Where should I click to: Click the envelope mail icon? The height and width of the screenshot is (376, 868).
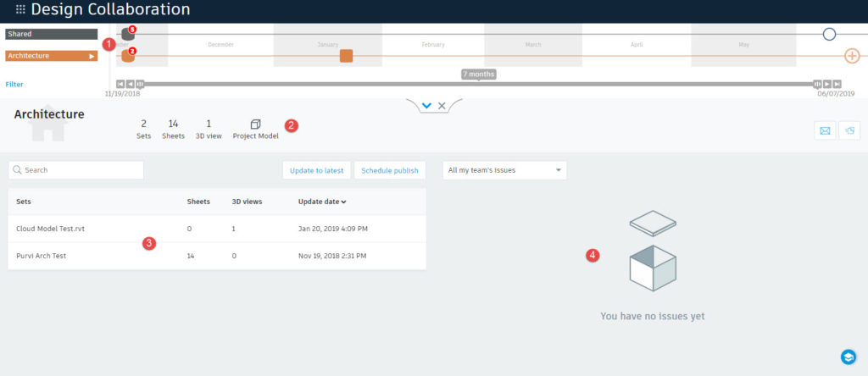tap(824, 130)
